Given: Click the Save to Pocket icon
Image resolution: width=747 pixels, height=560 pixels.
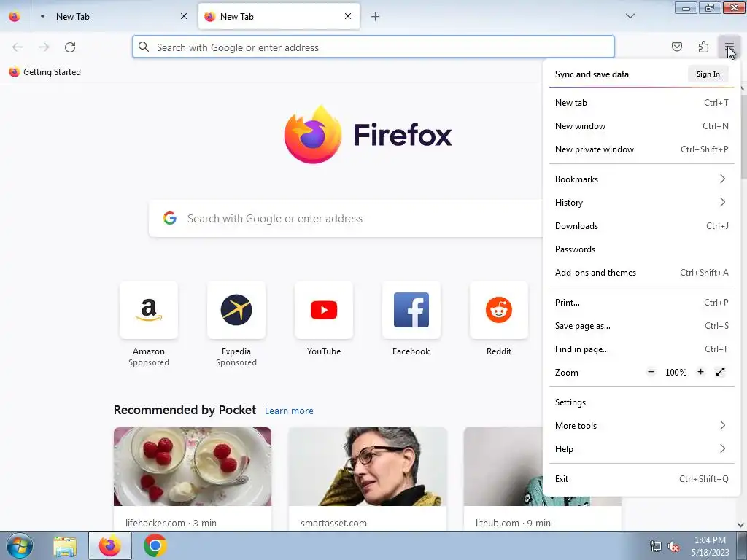Looking at the screenshot, I should click(x=676, y=47).
